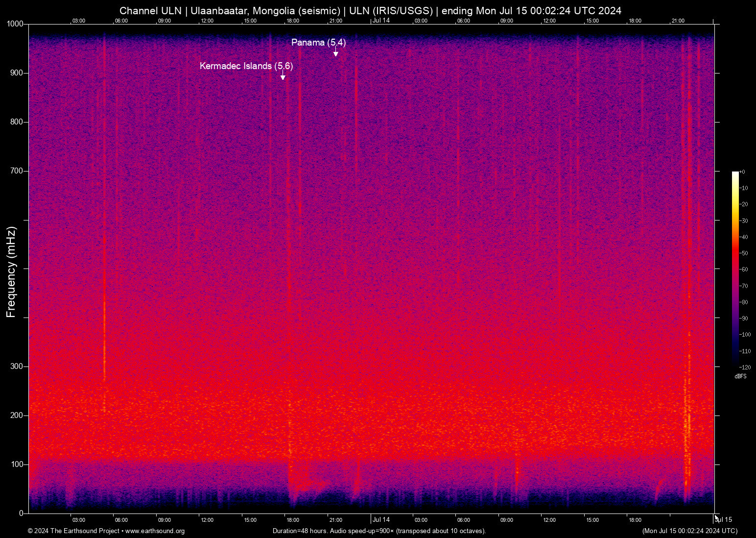The image size is (756, 538).
Task: Click the arrow marker below the Panama label
Action: (335, 53)
